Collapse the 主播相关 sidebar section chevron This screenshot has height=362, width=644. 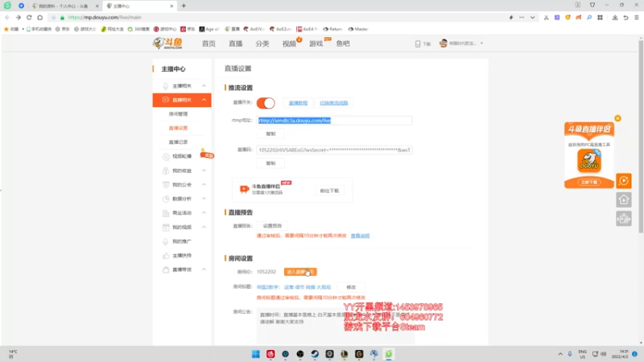(204, 86)
